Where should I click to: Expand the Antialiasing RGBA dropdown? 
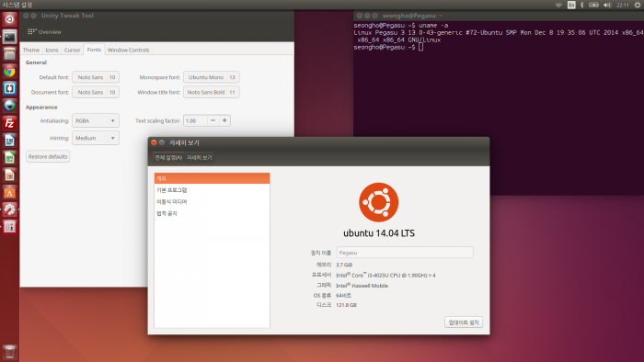click(x=96, y=120)
